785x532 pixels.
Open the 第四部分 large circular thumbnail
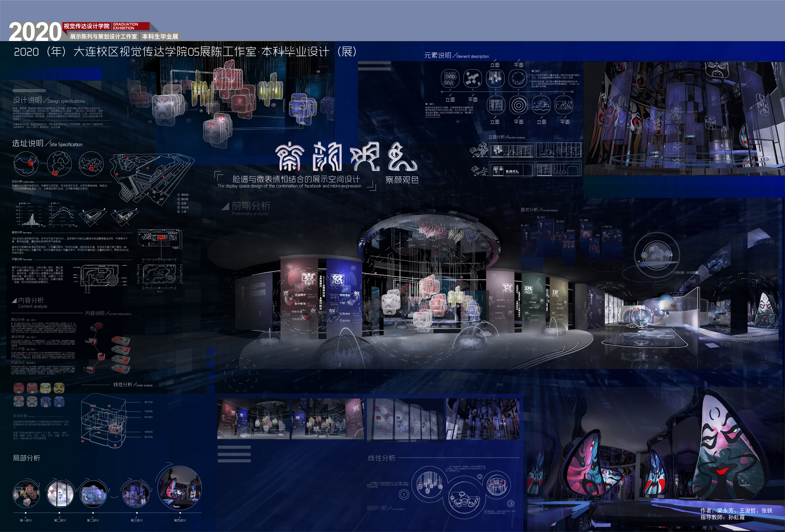(x=180, y=488)
